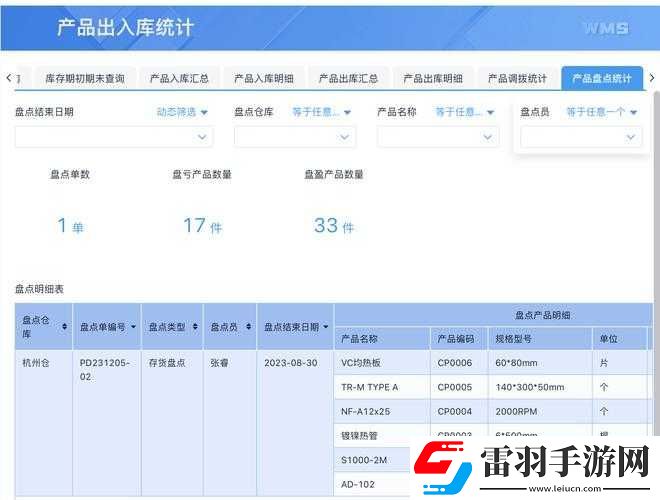Open the 产品出库汇总 tab
This screenshot has height=500, width=660.
[x=348, y=78]
